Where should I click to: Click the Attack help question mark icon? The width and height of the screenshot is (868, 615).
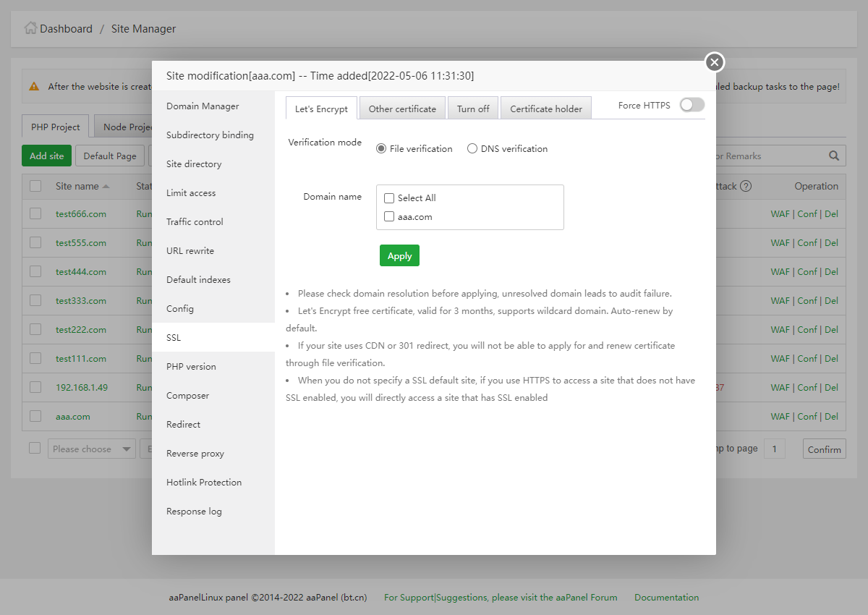pyautogui.click(x=746, y=186)
